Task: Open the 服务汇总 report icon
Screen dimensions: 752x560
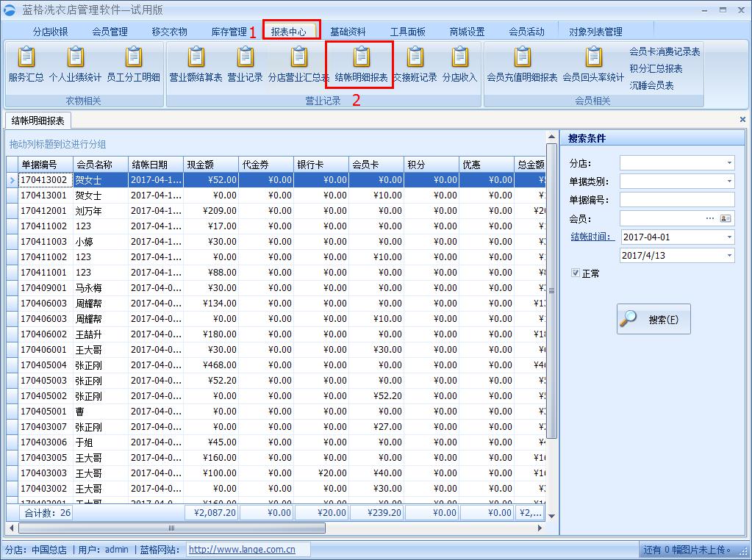Action: [x=26, y=65]
